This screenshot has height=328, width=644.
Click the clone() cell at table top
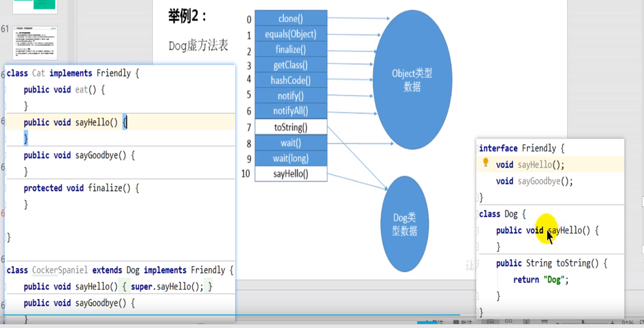[x=291, y=19]
